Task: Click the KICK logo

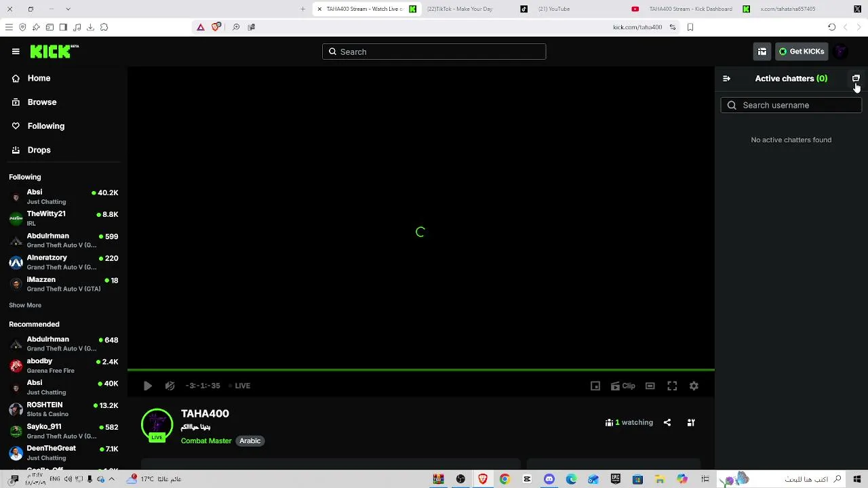Action: [54, 52]
